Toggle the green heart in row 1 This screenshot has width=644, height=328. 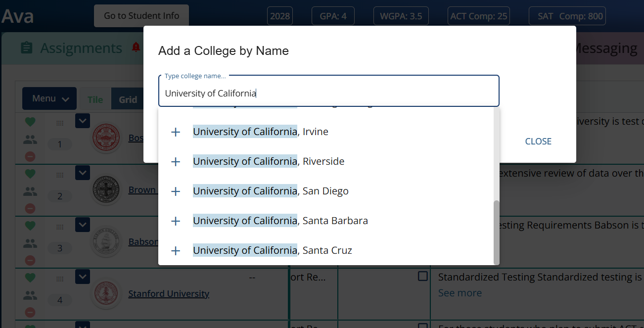point(30,121)
